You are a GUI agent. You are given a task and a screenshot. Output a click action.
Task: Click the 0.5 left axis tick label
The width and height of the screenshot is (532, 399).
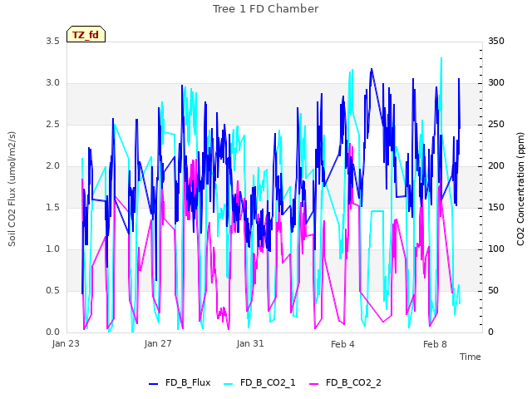[52, 290]
